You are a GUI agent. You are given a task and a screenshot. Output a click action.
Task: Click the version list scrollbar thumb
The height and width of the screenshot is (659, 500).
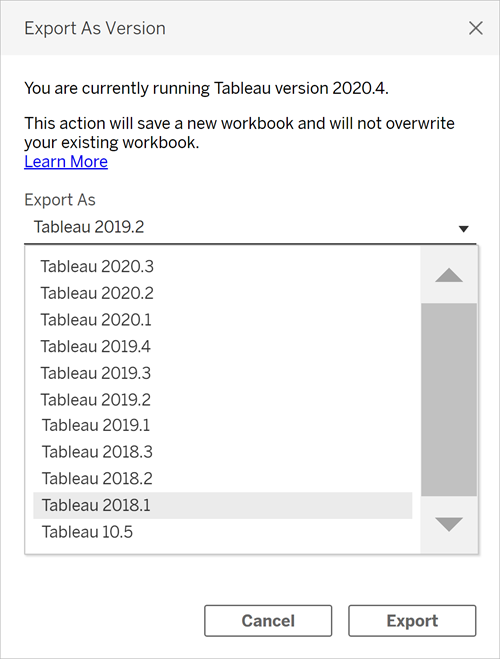449,400
